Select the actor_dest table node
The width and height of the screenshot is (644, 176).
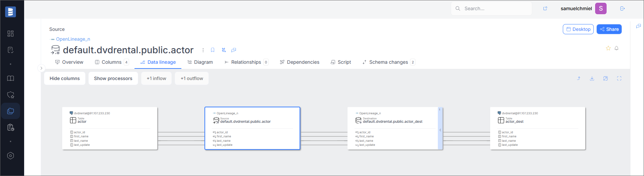coord(538,128)
